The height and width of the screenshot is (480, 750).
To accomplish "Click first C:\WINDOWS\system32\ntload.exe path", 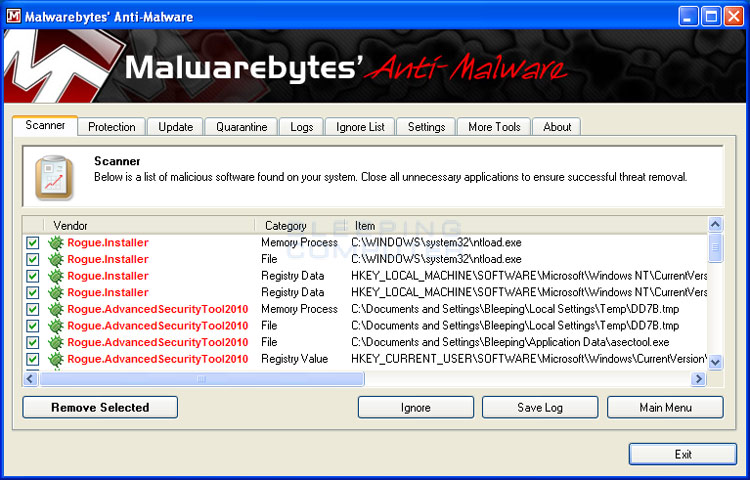I will click(436, 243).
